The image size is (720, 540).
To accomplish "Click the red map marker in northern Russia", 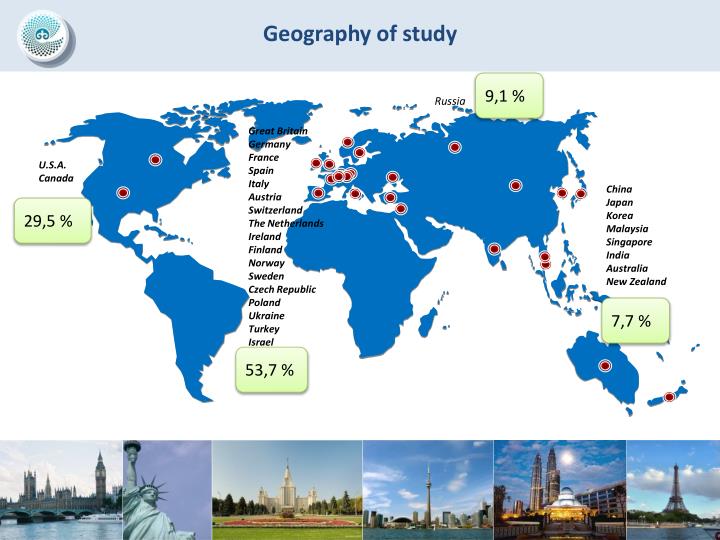I will [x=455, y=147].
